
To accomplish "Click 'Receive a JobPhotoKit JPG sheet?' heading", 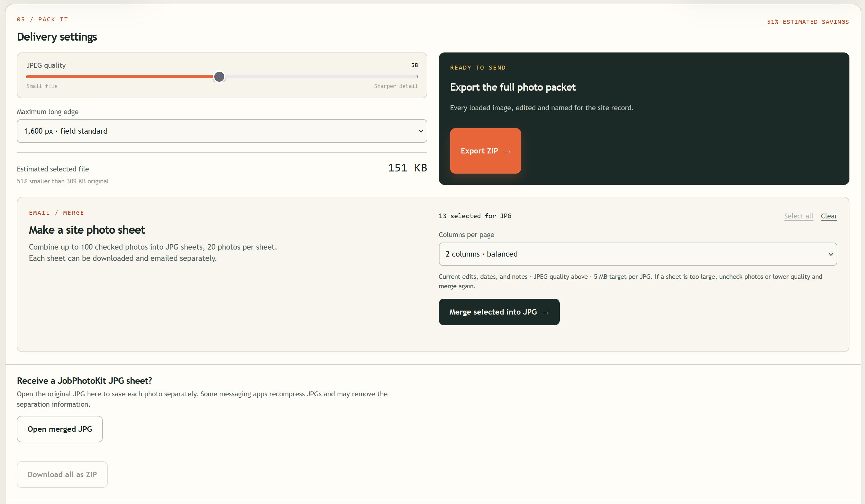I will (85, 381).
